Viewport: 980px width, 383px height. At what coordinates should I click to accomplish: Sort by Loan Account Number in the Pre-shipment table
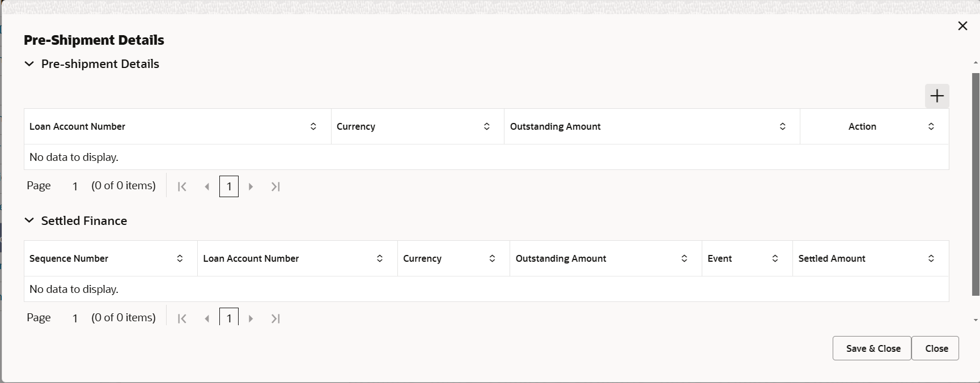(x=313, y=126)
